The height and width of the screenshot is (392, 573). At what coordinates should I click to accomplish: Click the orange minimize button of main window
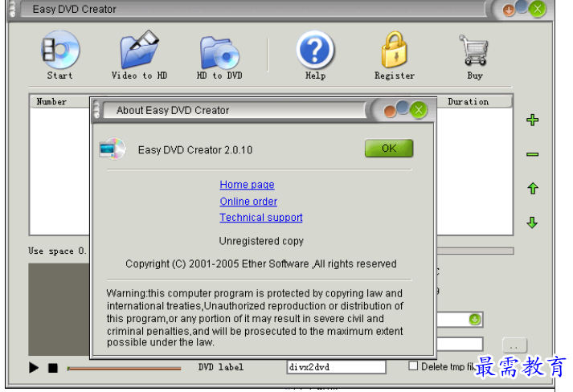509,10
